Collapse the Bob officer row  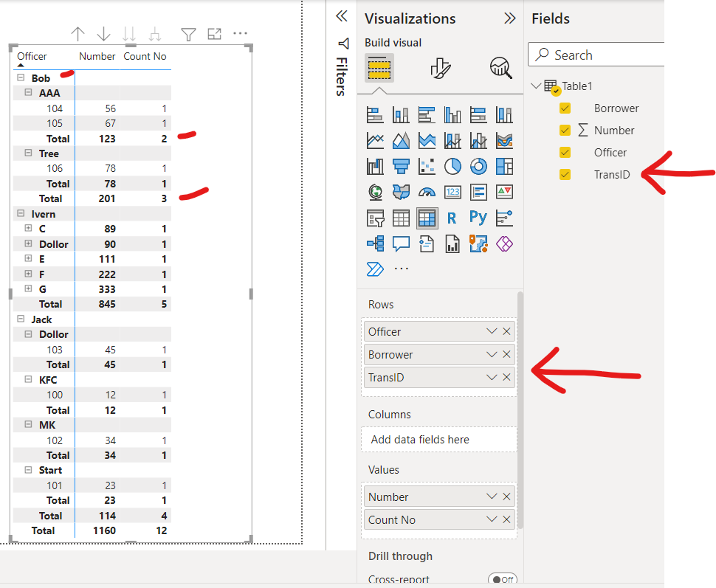[x=21, y=77]
